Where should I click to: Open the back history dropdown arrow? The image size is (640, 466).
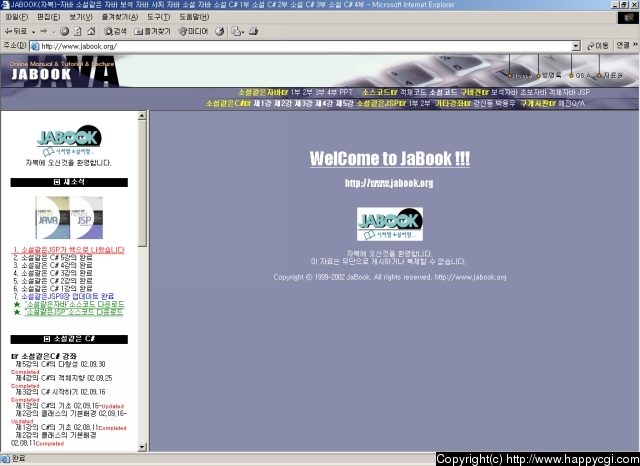(x=33, y=32)
